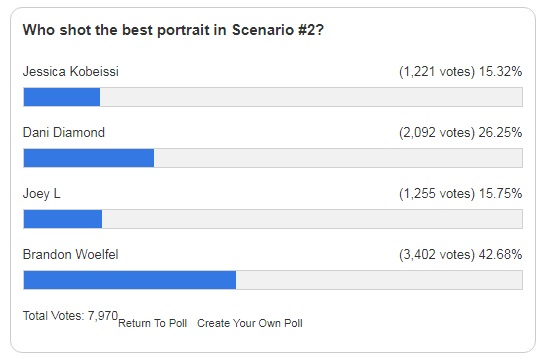Click the Joey L name label
The height and width of the screenshot is (362, 551).
click(41, 194)
